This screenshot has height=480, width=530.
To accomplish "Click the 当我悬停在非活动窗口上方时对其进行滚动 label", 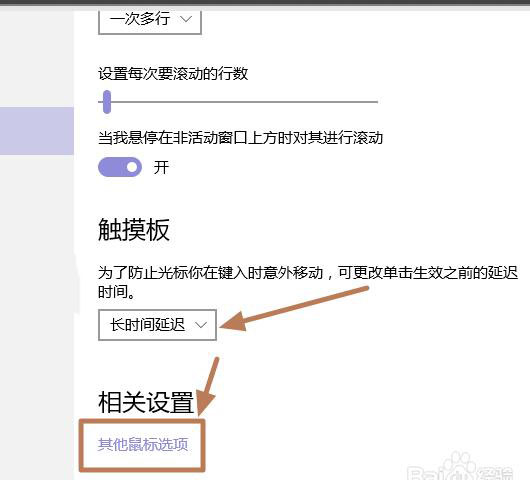I will (240, 138).
